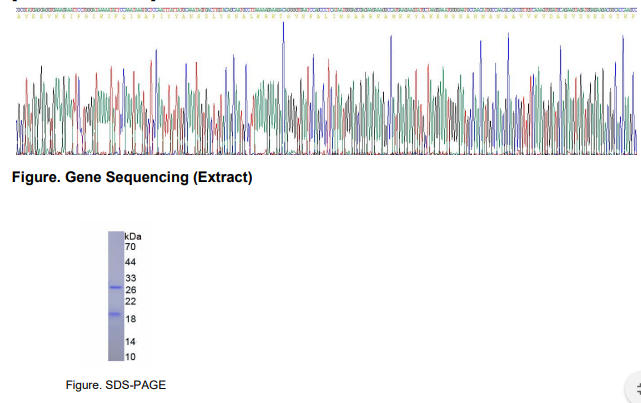Click the gel band beside the 26 label

(x=116, y=287)
